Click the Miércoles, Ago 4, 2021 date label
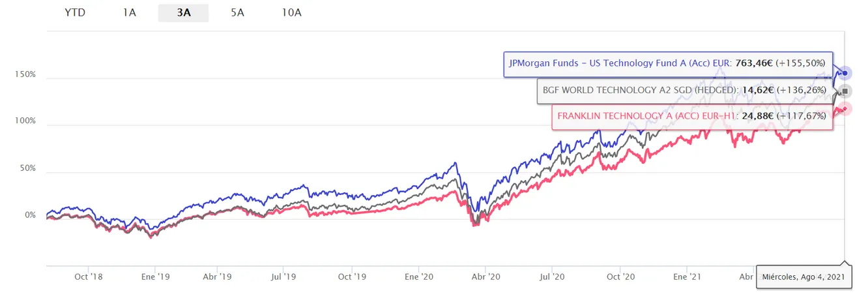 (804, 277)
